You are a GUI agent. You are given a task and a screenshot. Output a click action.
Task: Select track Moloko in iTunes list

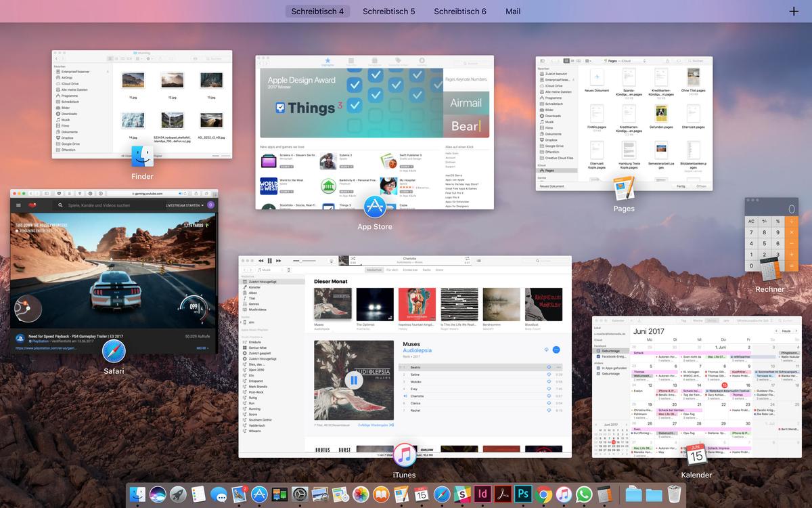[480, 381]
